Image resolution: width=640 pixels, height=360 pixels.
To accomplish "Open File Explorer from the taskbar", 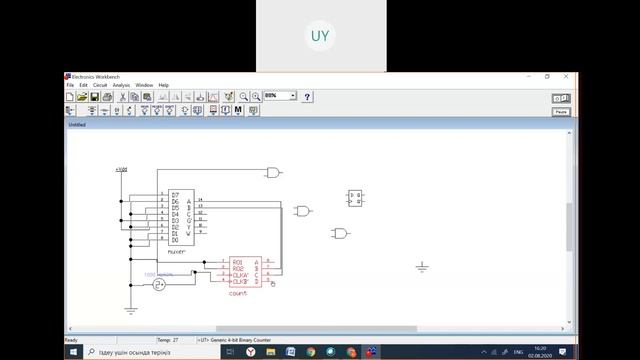I will [x=271, y=352].
